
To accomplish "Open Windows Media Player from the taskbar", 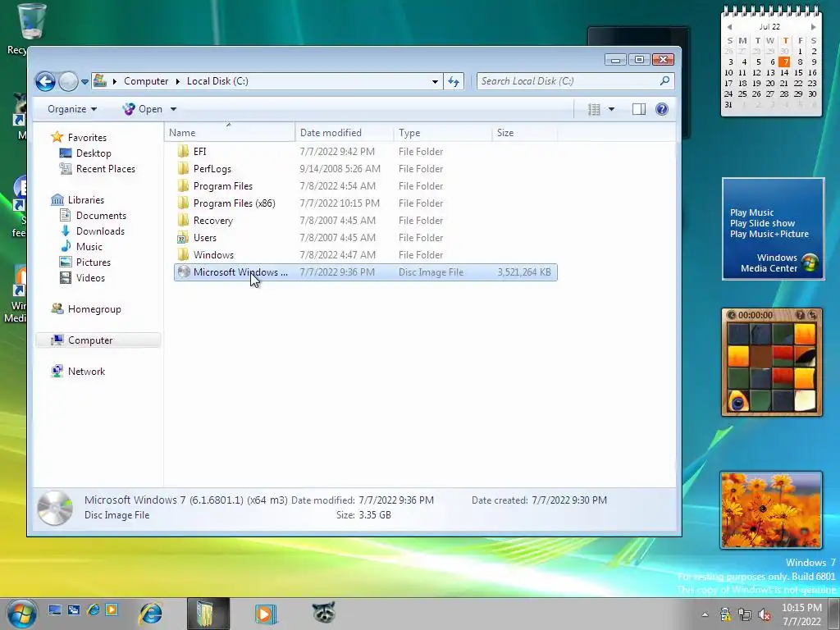I will pyautogui.click(x=266, y=614).
